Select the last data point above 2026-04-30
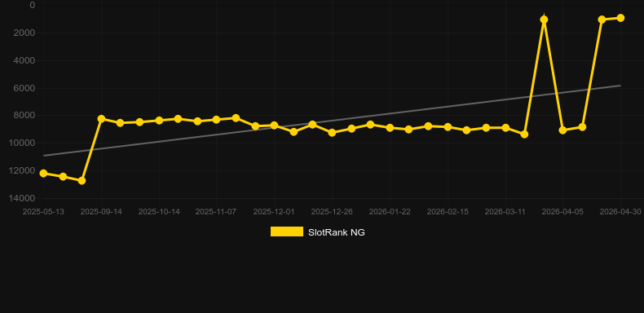This screenshot has width=644, height=313. click(620, 18)
